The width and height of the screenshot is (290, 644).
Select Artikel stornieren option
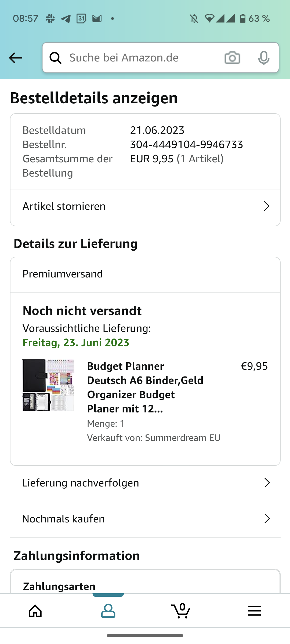coord(64,206)
